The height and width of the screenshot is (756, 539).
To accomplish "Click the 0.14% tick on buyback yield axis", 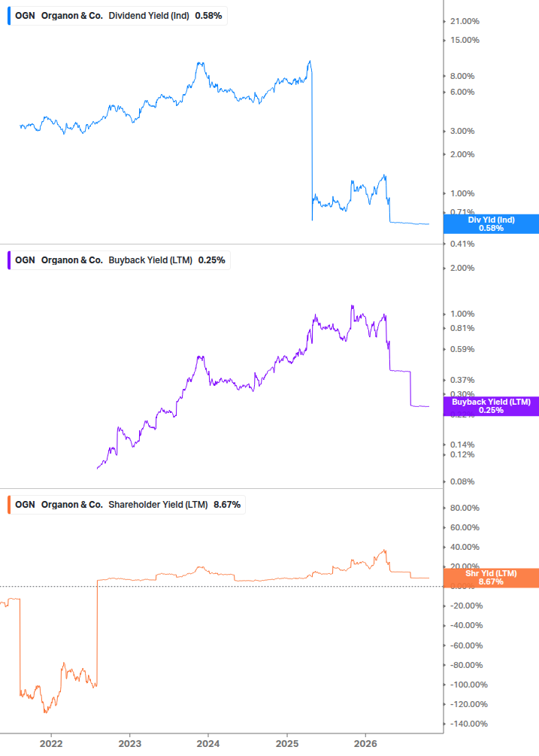I will point(462,445).
